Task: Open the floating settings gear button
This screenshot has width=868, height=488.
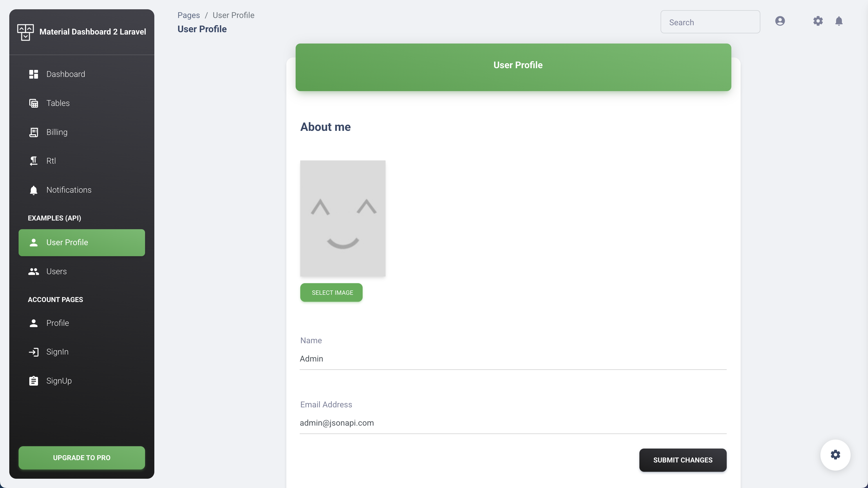Action: (x=835, y=455)
